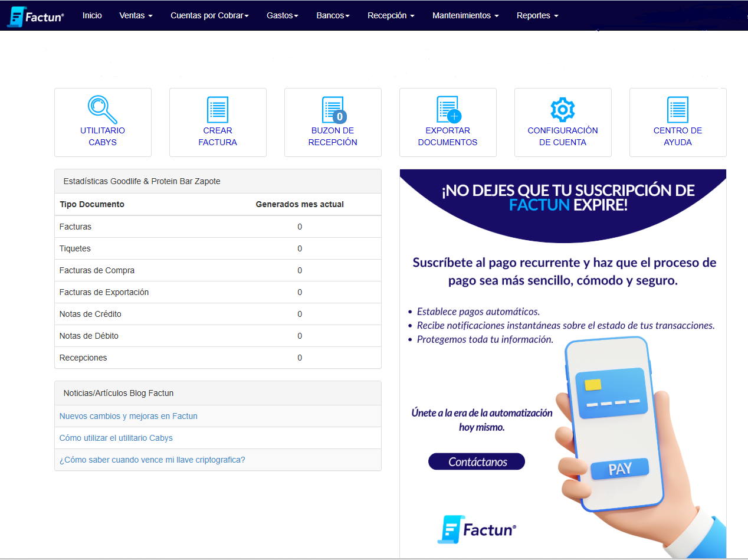Click the PAY button on phone illustration

pos(620,469)
